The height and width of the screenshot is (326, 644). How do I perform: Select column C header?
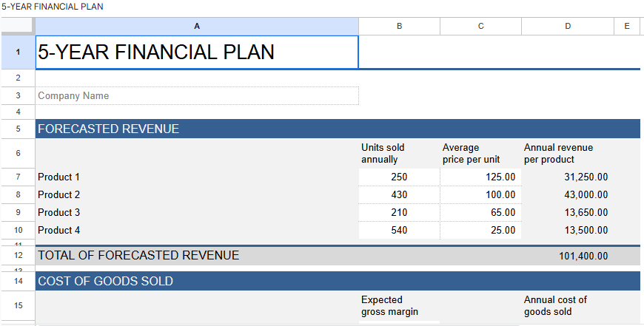tap(480, 26)
